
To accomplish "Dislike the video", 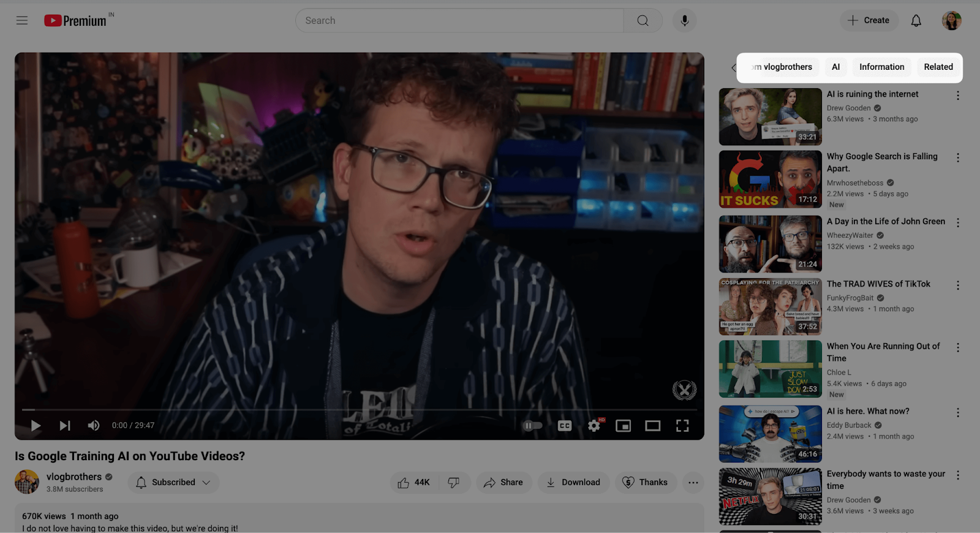I will [x=454, y=483].
